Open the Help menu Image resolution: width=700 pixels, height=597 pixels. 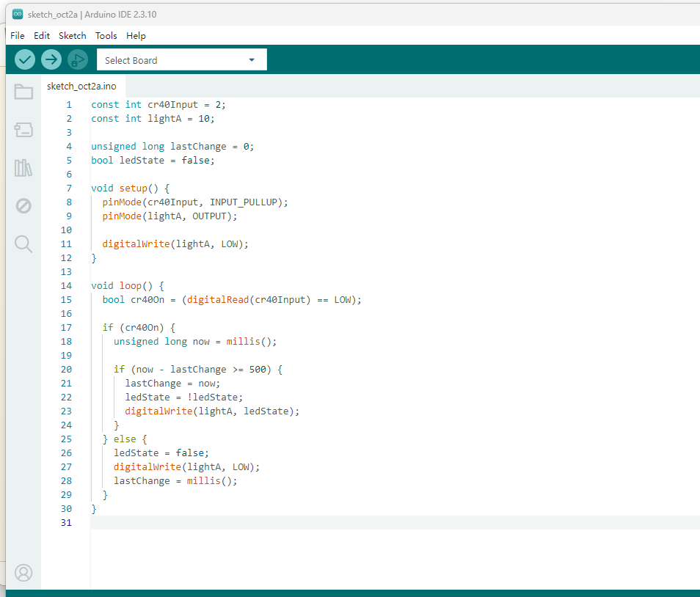pyautogui.click(x=136, y=36)
